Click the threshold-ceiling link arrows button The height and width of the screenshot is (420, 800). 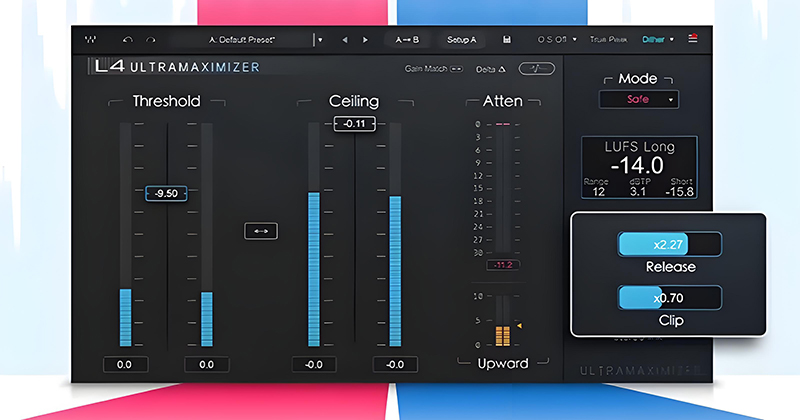point(261,231)
